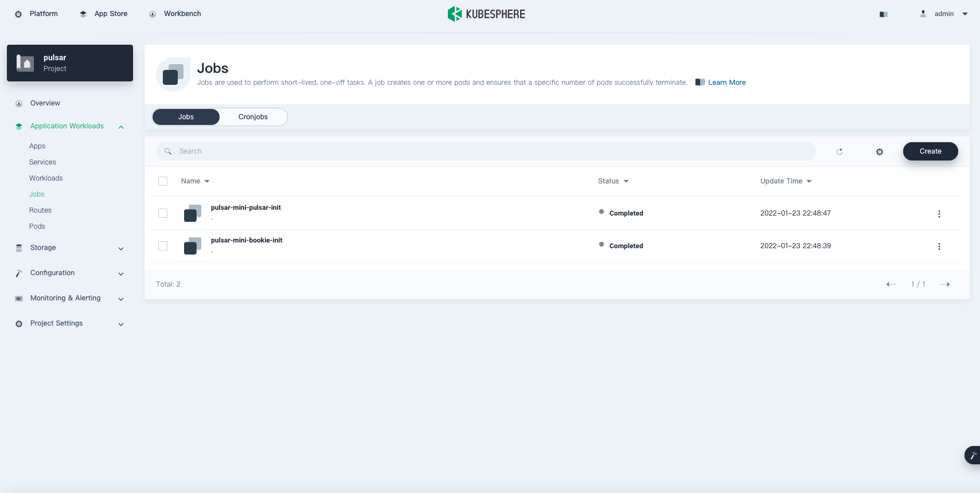The width and height of the screenshot is (980, 493).
Task: Go to Overview in sidebar
Action: 45,103
